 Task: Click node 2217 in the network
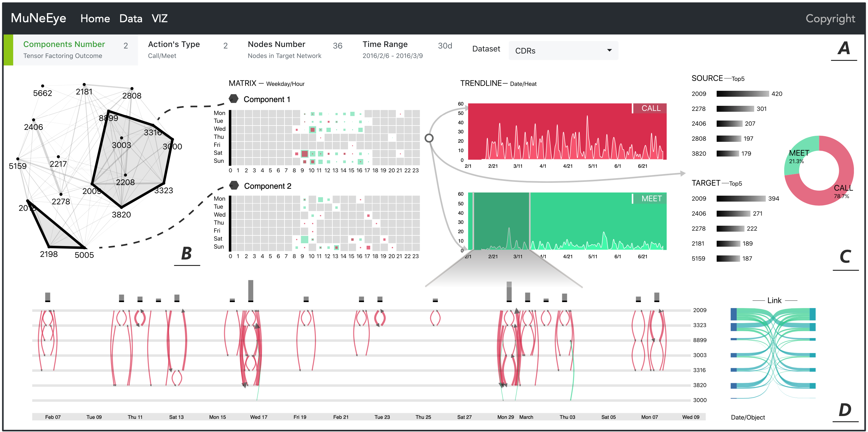point(58,157)
